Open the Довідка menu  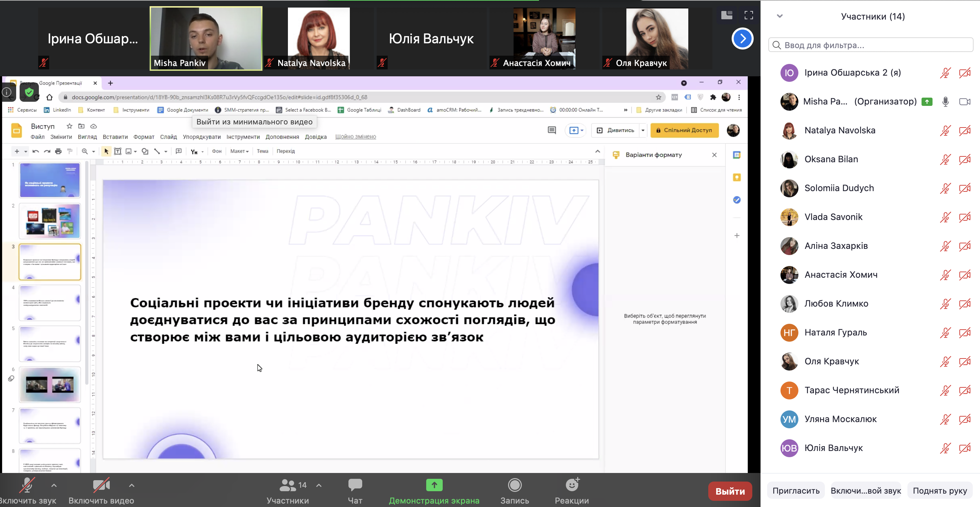[316, 137]
